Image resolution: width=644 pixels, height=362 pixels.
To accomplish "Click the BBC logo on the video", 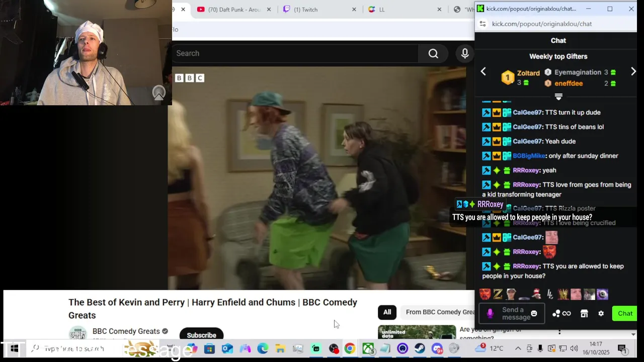I will (190, 78).
